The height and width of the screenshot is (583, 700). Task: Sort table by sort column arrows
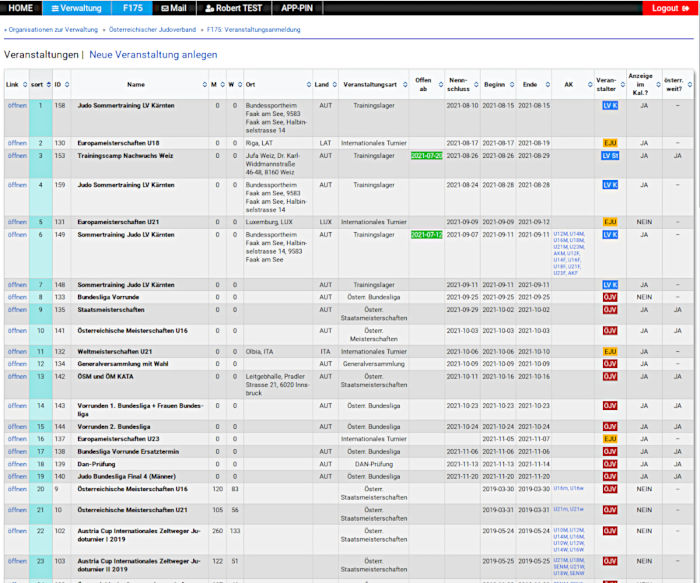click(x=49, y=84)
